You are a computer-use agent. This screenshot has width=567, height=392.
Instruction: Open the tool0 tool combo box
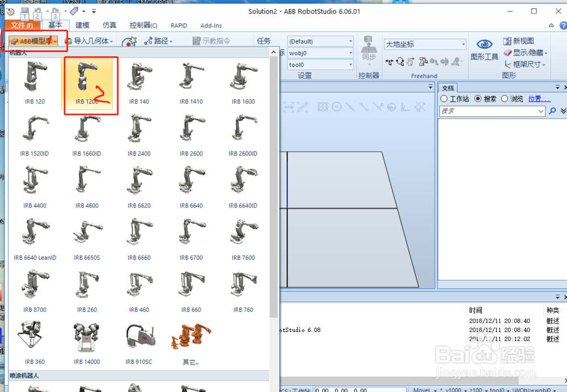tap(320, 65)
